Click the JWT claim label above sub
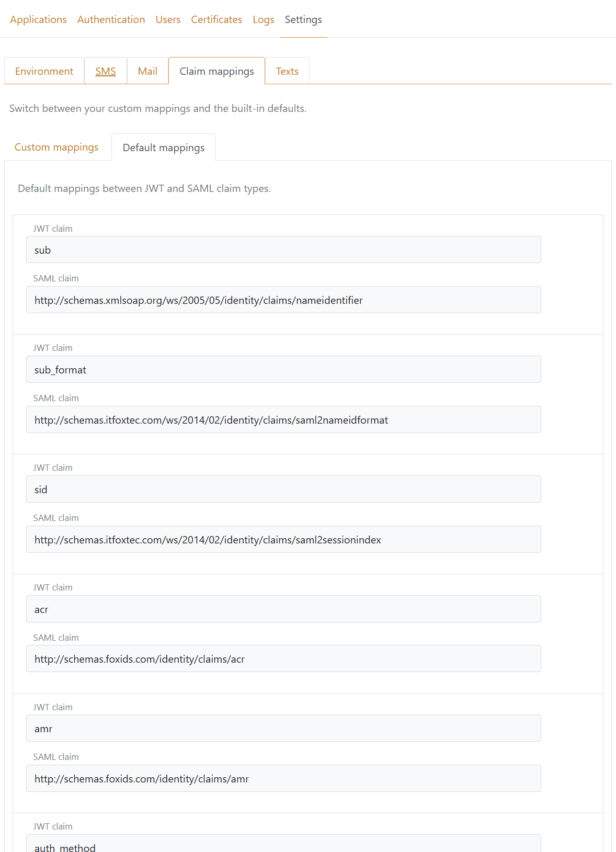Viewport: 616px width, 852px height. pyautogui.click(x=53, y=229)
